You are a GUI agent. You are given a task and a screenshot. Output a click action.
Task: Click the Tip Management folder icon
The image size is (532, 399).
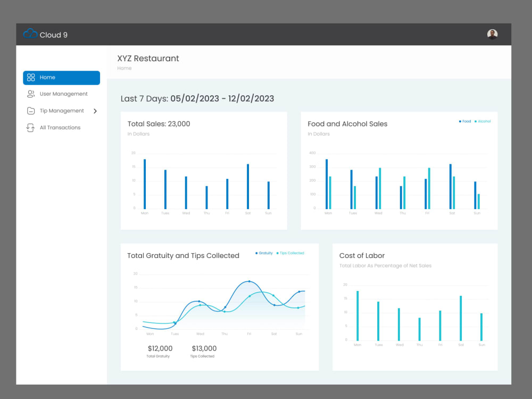[x=31, y=111]
